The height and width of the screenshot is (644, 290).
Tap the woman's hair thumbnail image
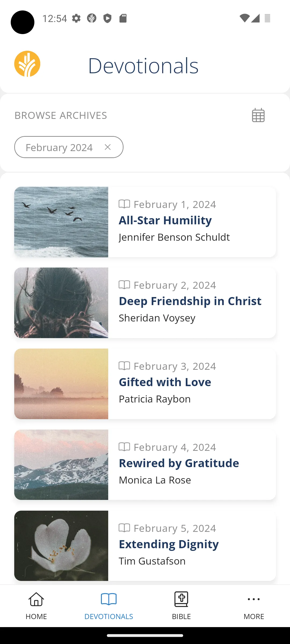pos(61,303)
